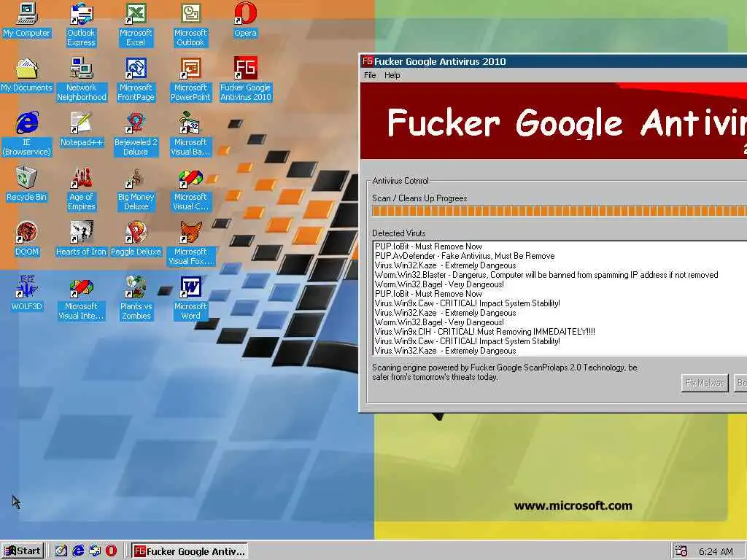Click the Windows Start button
747x560 pixels.
[23, 551]
